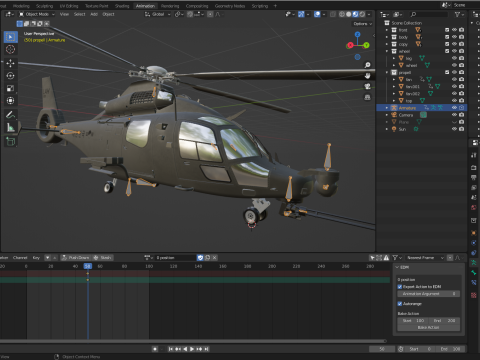
Task: Hide the body collection in viewport
Action: pos(454,37)
